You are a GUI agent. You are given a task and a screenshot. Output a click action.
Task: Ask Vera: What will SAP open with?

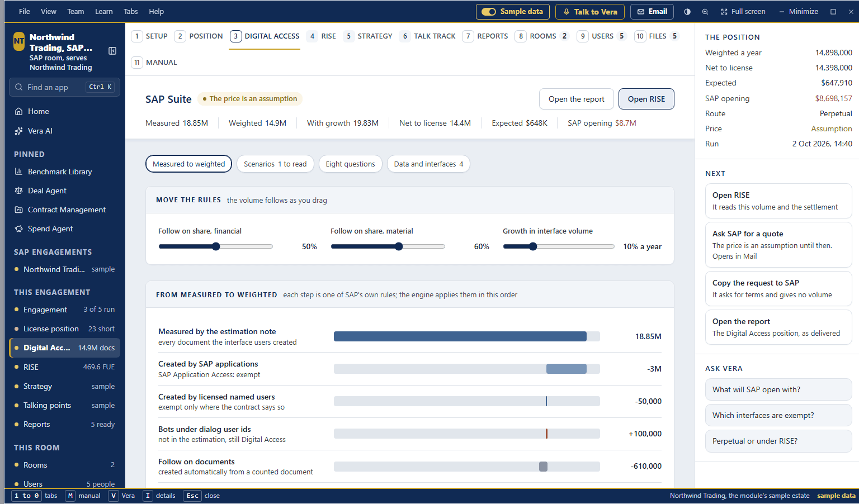(x=778, y=389)
